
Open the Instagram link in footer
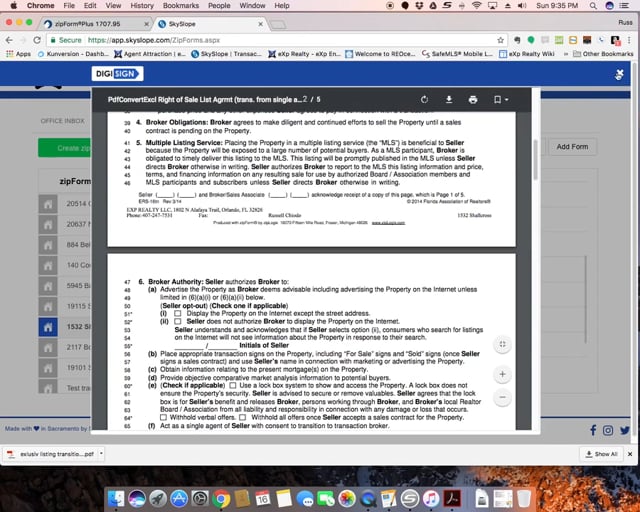(608, 430)
